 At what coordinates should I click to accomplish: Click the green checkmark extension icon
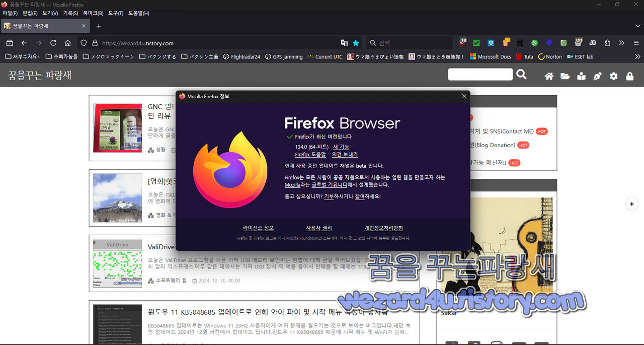(x=476, y=43)
